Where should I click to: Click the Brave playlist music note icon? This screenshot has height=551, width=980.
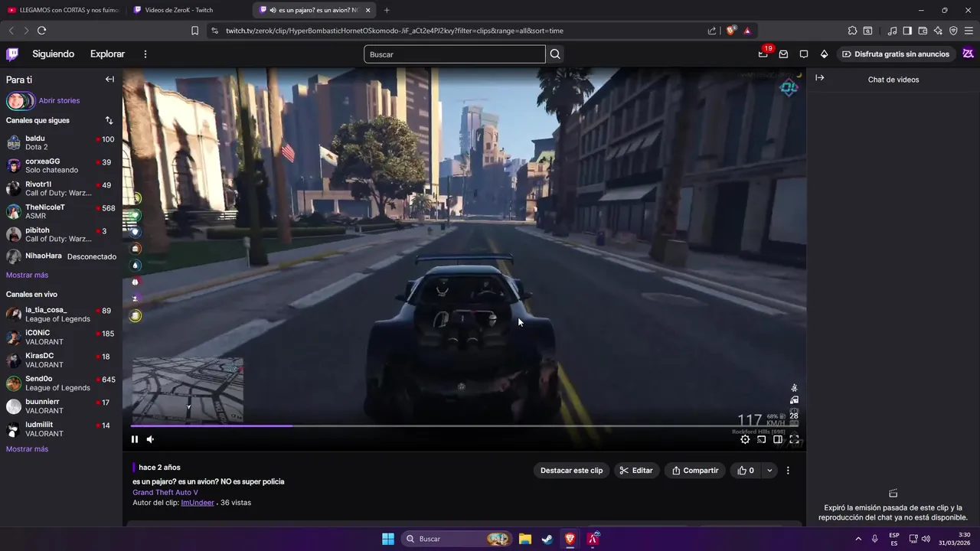tap(892, 31)
